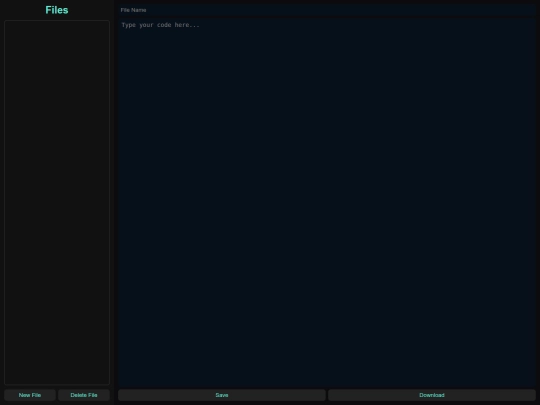This screenshot has width=540, height=405.
Task: Click the empty file list panel
Action: click(x=57, y=202)
